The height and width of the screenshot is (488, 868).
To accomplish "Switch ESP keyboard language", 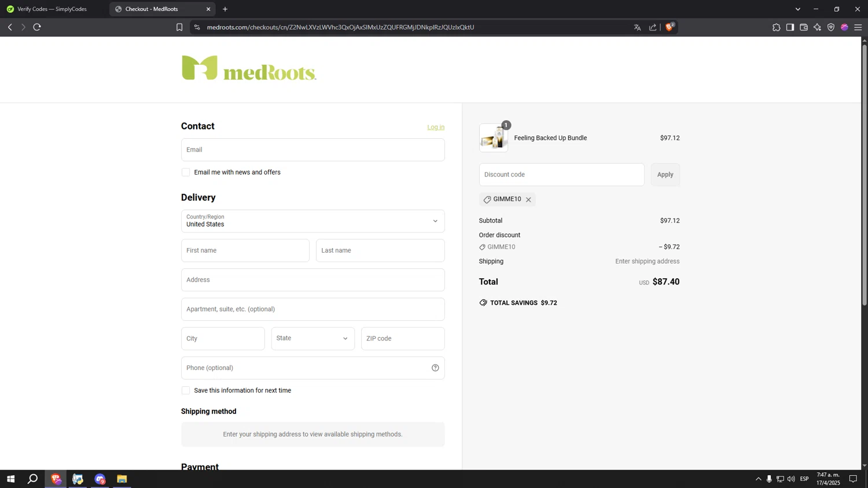I will (804, 479).
